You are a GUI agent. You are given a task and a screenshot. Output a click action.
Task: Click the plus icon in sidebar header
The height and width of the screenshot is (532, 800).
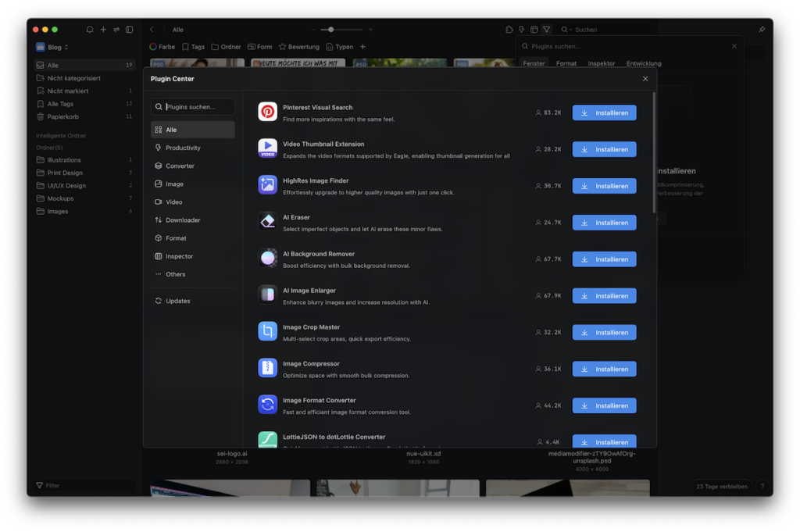click(103, 30)
